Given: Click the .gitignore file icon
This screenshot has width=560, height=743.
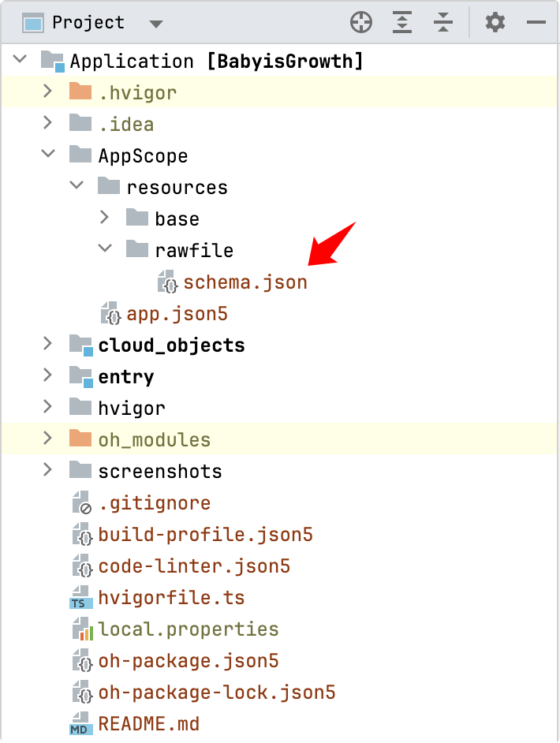Looking at the screenshot, I should (81, 502).
